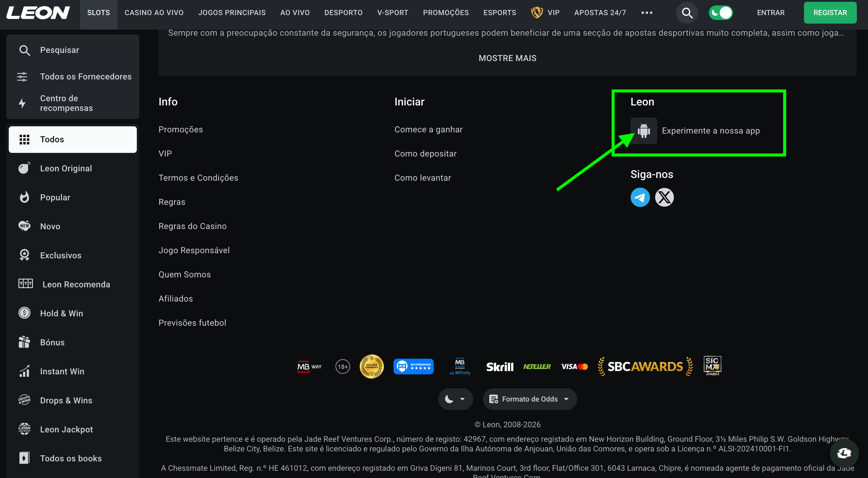This screenshot has width=868, height=478.
Task: Open the SLOTS tab
Action: (98, 13)
